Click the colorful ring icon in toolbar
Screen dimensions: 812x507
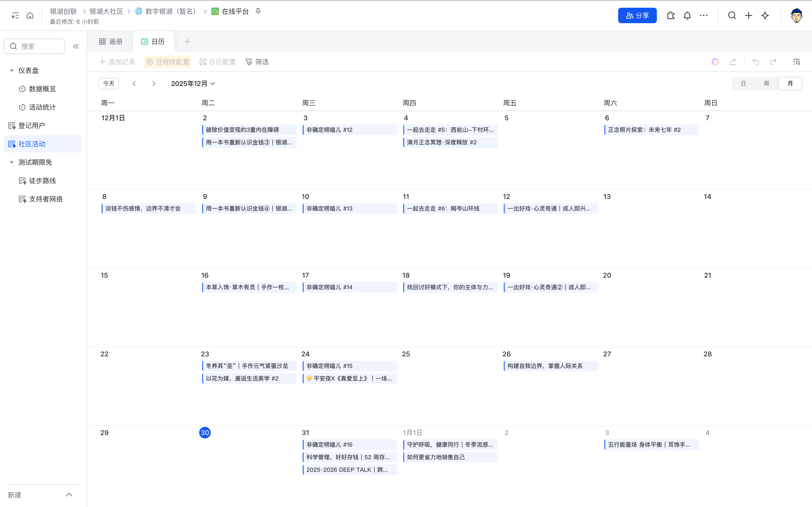coord(715,62)
